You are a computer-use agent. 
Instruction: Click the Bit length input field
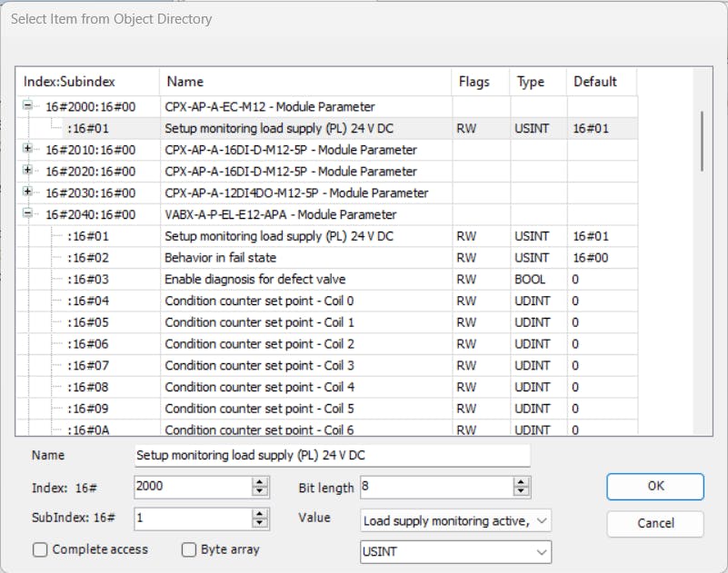pyautogui.click(x=436, y=487)
